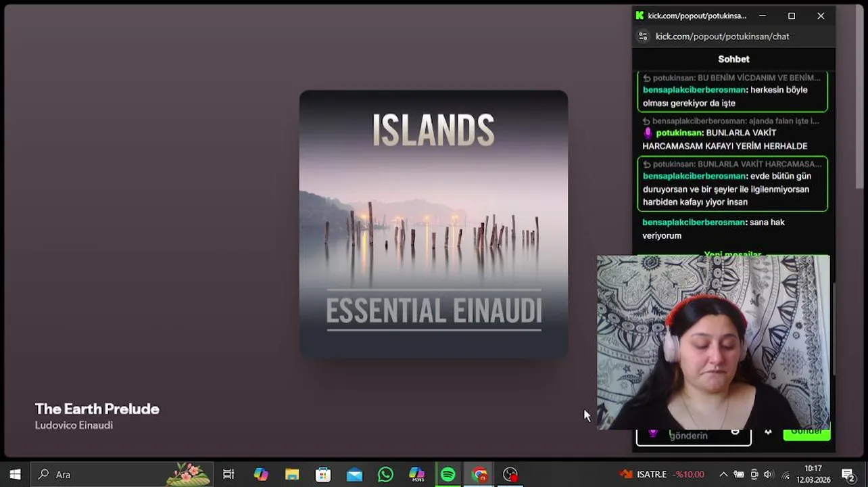This screenshot has width=868, height=487.
Task: Click username on 'evde bütün gün' message
Action: [x=694, y=177]
